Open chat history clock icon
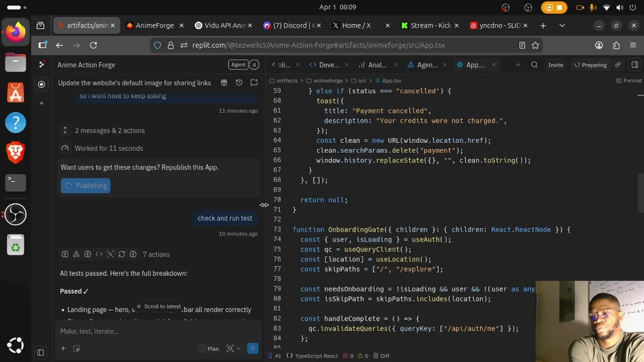 (239, 82)
